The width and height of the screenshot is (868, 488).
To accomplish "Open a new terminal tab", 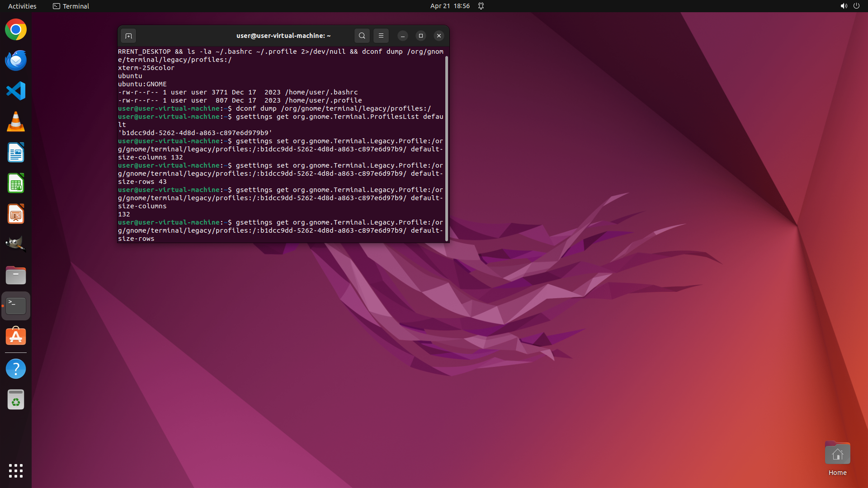I will 128,36.
